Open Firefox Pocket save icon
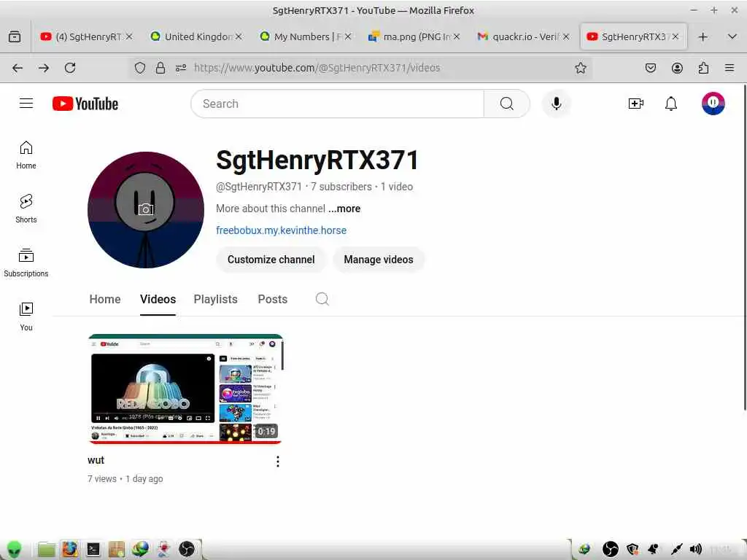This screenshot has width=747, height=560. click(650, 68)
